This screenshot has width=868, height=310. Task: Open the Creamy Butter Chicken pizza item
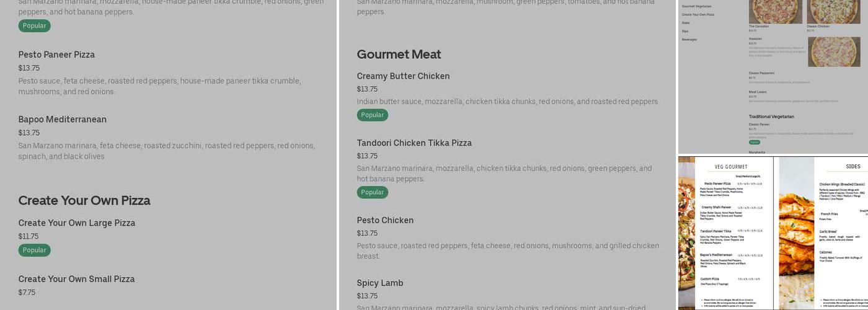(403, 76)
